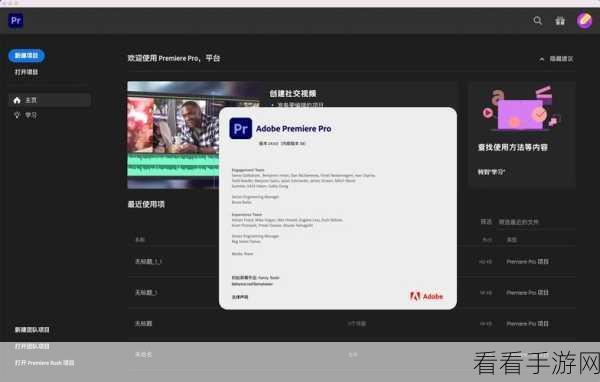Click the Pr logo in the About dialog
600x382 pixels.
241,128
